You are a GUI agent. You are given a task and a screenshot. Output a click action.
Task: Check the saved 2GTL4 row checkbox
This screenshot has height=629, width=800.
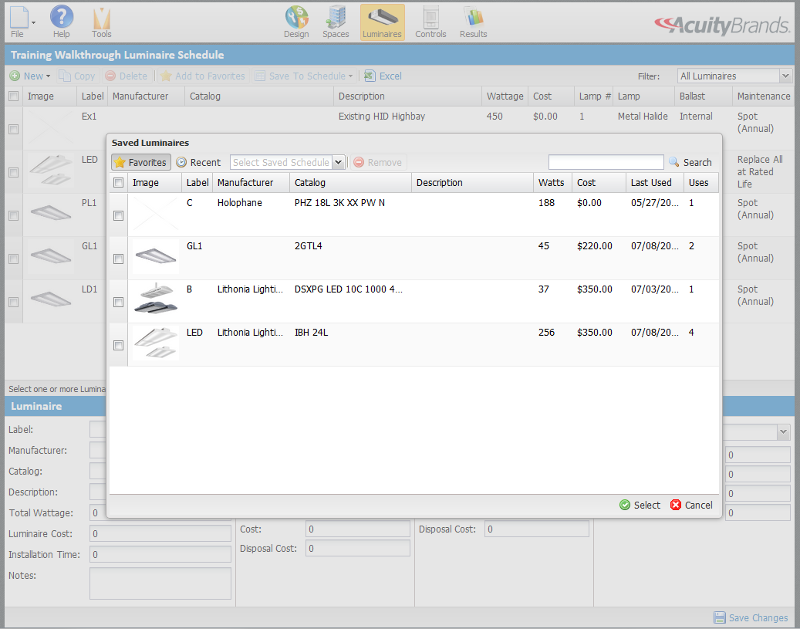point(118,259)
